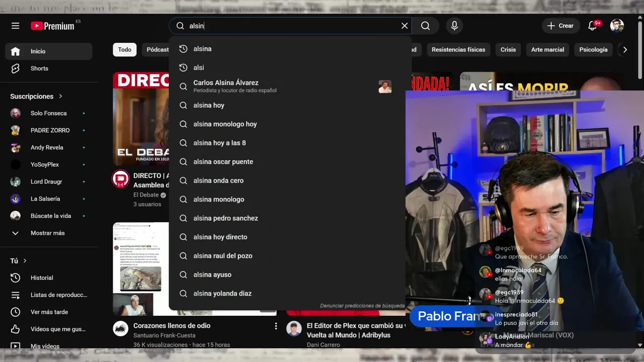This screenshot has width=644, height=362.
Task: Pick the 'alsina hoy directo' suggestion
Action: point(290,237)
